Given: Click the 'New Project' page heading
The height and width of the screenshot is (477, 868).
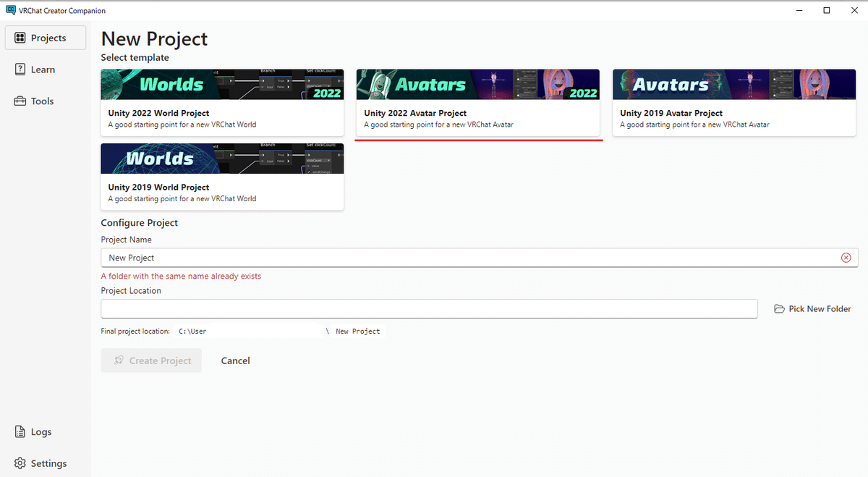Looking at the screenshot, I should click(155, 39).
